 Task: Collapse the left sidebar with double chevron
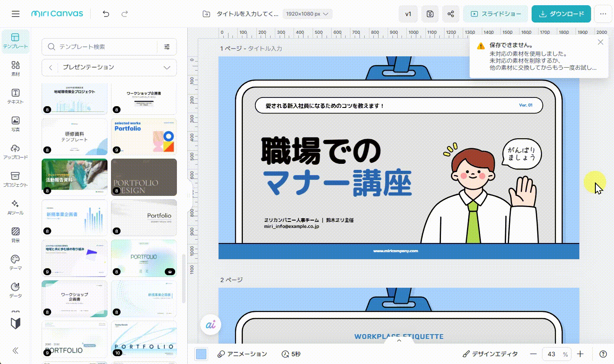15,351
